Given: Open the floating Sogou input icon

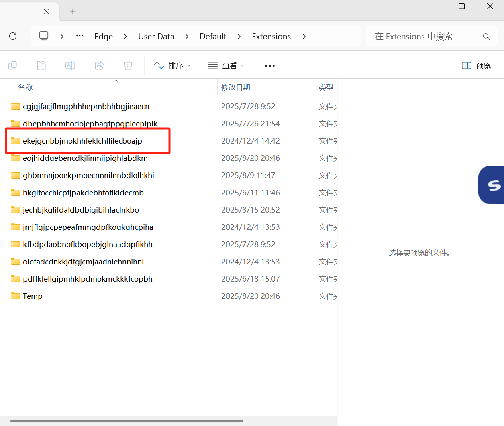Looking at the screenshot, I should 493,185.
